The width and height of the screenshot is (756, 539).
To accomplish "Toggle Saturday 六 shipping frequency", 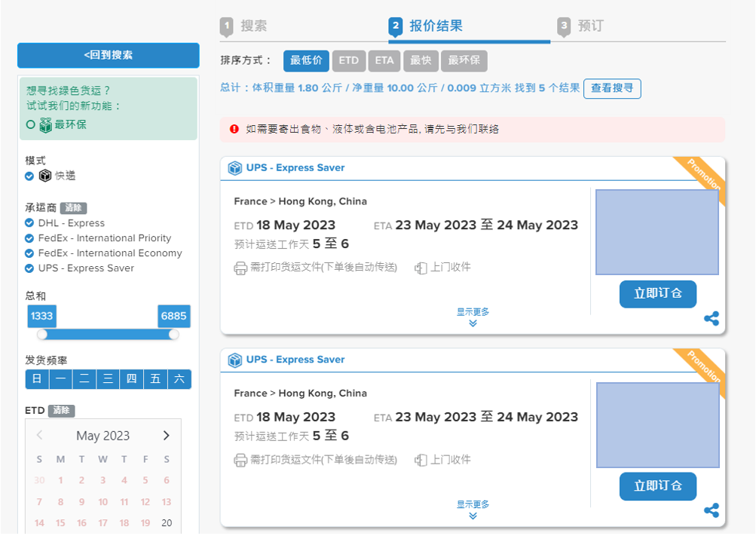I will pyautogui.click(x=179, y=379).
